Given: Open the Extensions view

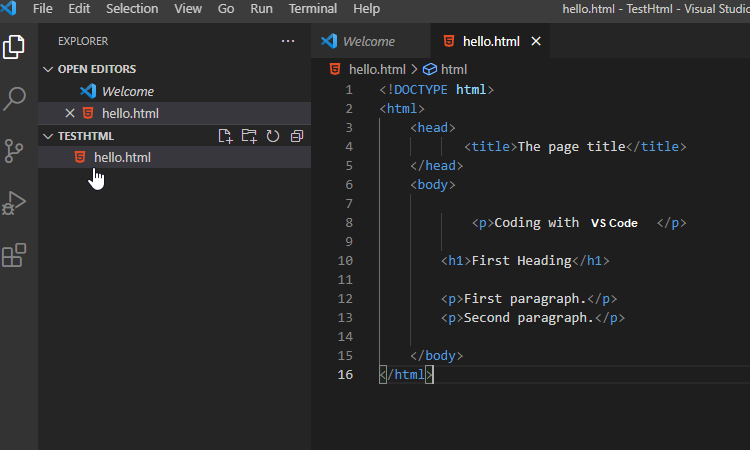Looking at the screenshot, I should click(14, 255).
